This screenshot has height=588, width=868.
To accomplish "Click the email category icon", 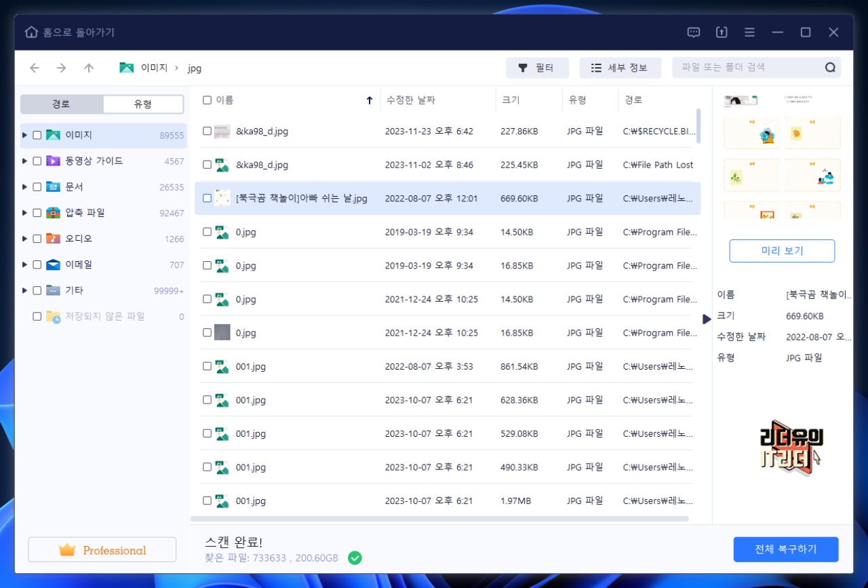I will click(53, 264).
